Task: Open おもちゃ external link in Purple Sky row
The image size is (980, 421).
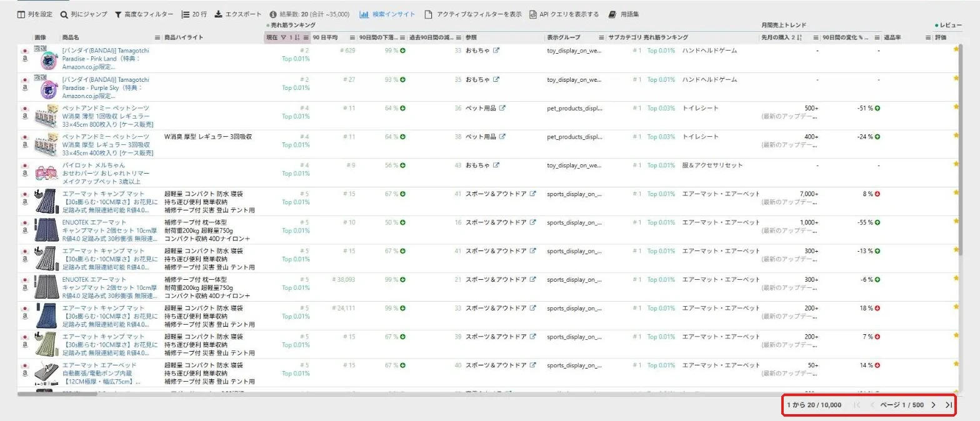Action: point(496,79)
